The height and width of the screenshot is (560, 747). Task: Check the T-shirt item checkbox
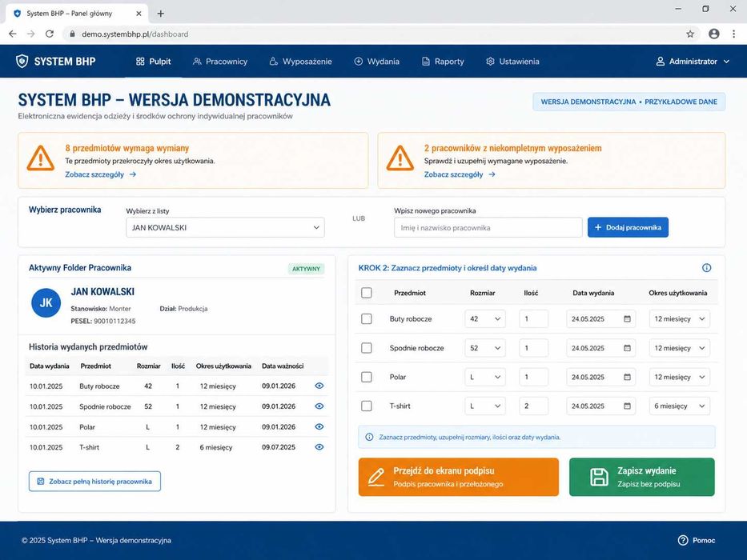coord(367,406)
